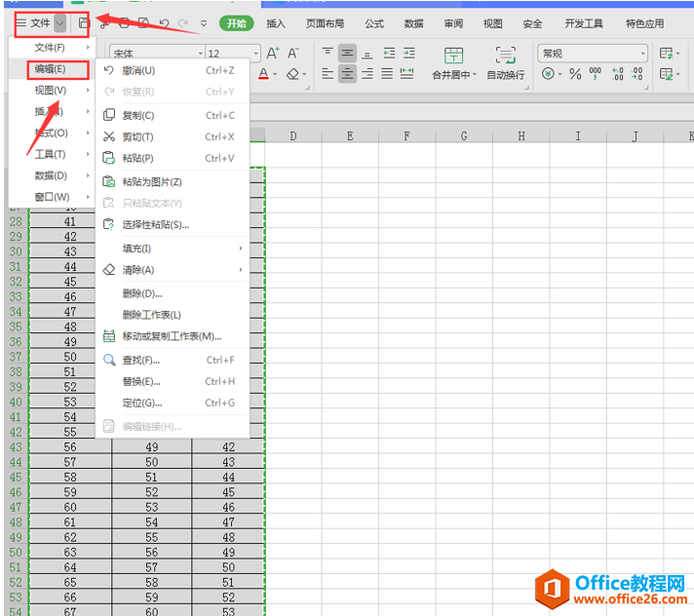Click the percent style icon
The height and width of the screenshot is (616, 694).
(x=575, y=74)
